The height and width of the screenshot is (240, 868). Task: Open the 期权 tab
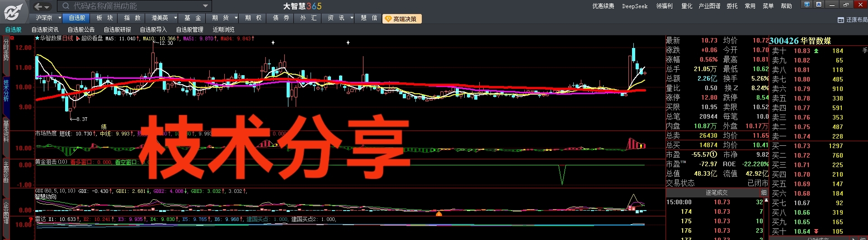pyautogui.click(x=253, y=18)
